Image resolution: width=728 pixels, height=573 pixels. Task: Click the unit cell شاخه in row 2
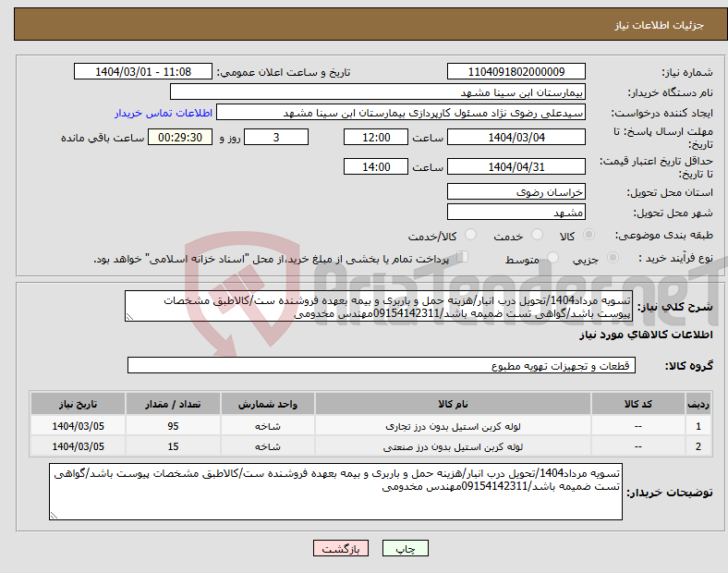click(x=267, y=446)
